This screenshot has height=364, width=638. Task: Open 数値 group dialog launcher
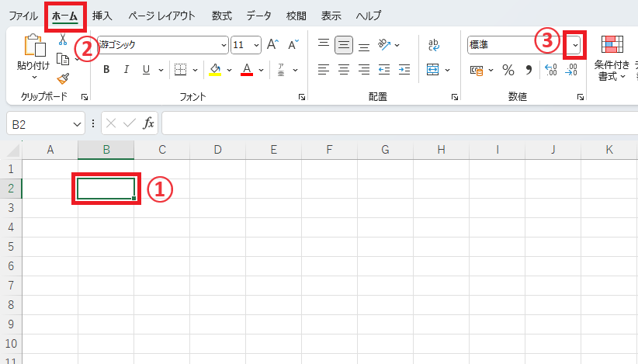point(581,97)
